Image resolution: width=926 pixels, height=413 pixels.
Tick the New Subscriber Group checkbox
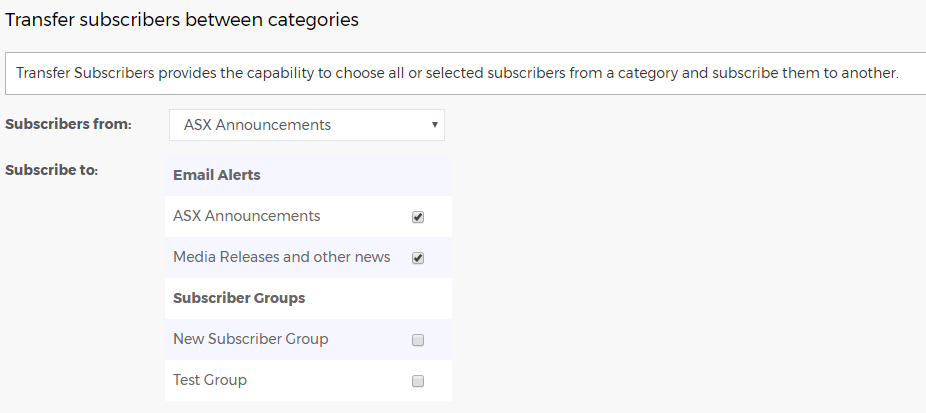click(418, 340)
